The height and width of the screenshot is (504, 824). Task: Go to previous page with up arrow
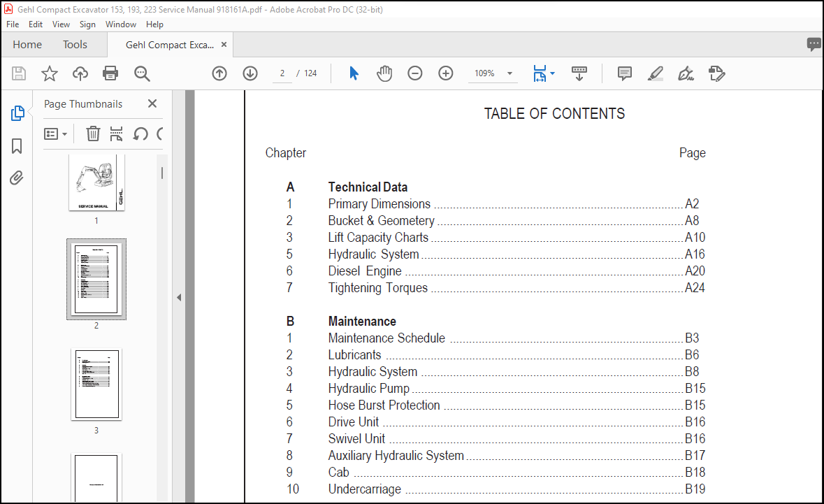click(x=219, y=73)
